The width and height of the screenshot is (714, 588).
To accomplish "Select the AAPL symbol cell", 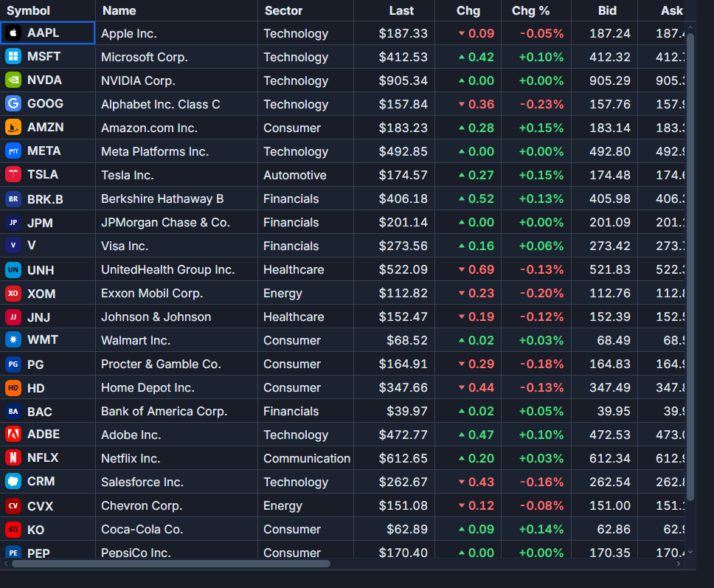I will (48, 32).
